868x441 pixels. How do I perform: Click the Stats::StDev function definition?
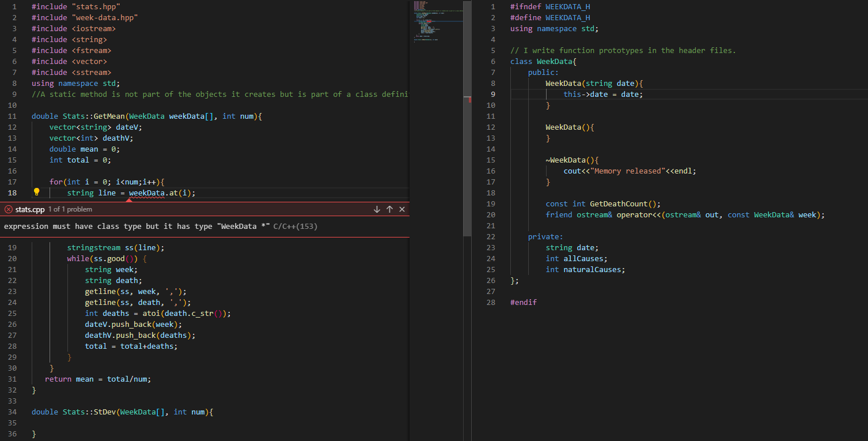(123, 412)
